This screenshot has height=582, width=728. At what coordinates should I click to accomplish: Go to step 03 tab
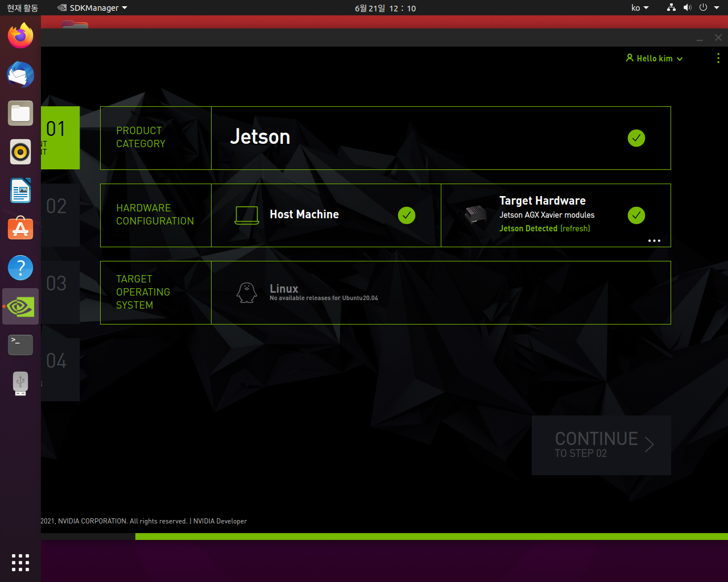click(x=60, y=292)
